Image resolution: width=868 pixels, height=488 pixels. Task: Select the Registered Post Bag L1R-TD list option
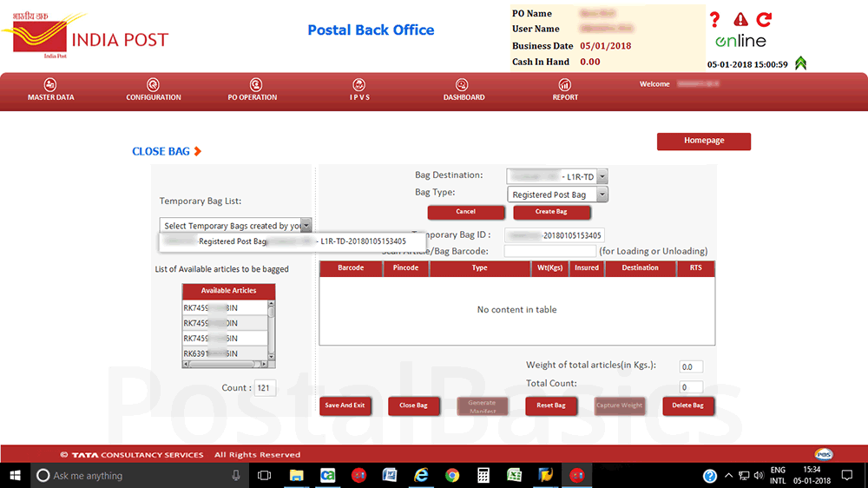pos(286,241)
